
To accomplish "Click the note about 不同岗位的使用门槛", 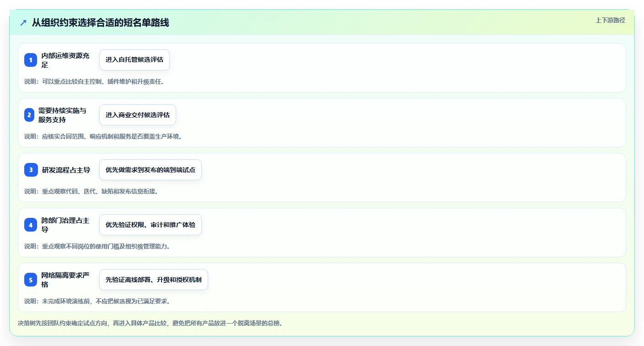I will click(97, 246).
